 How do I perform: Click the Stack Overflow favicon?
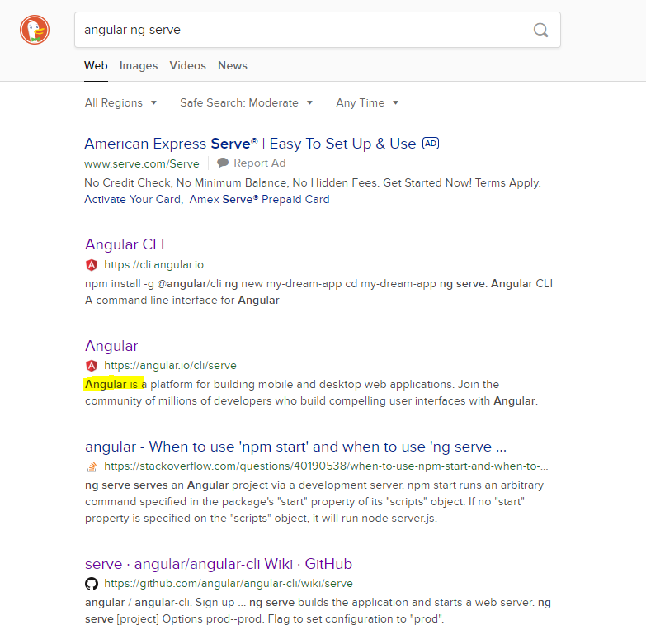point(92,466)
